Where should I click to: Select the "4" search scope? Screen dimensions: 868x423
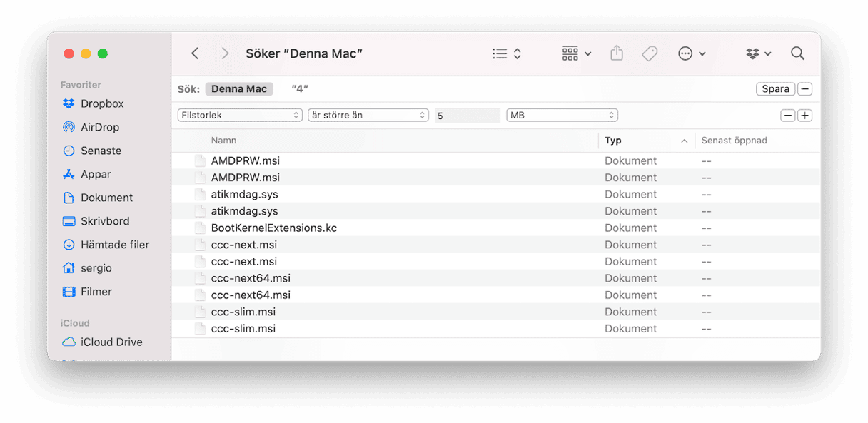[x=300, y=89]
